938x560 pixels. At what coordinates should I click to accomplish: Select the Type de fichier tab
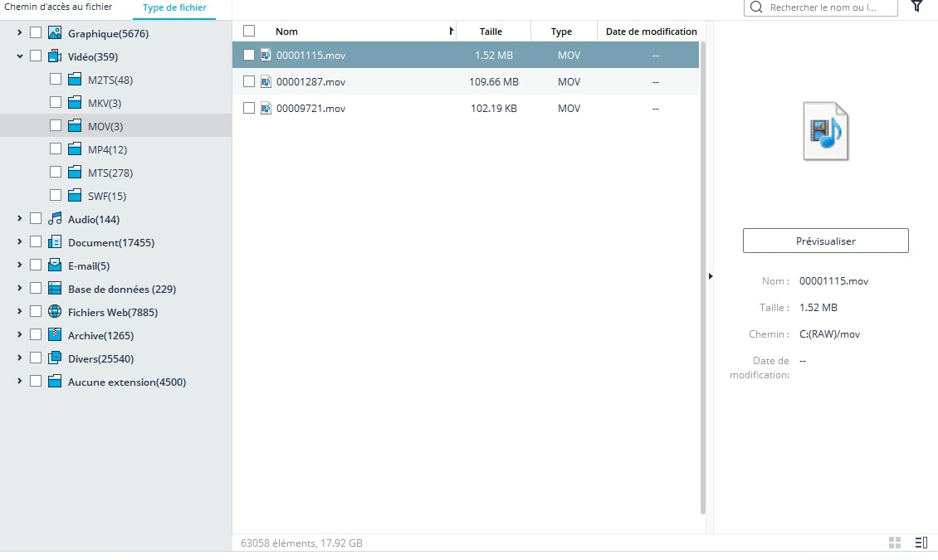point(174,7)
